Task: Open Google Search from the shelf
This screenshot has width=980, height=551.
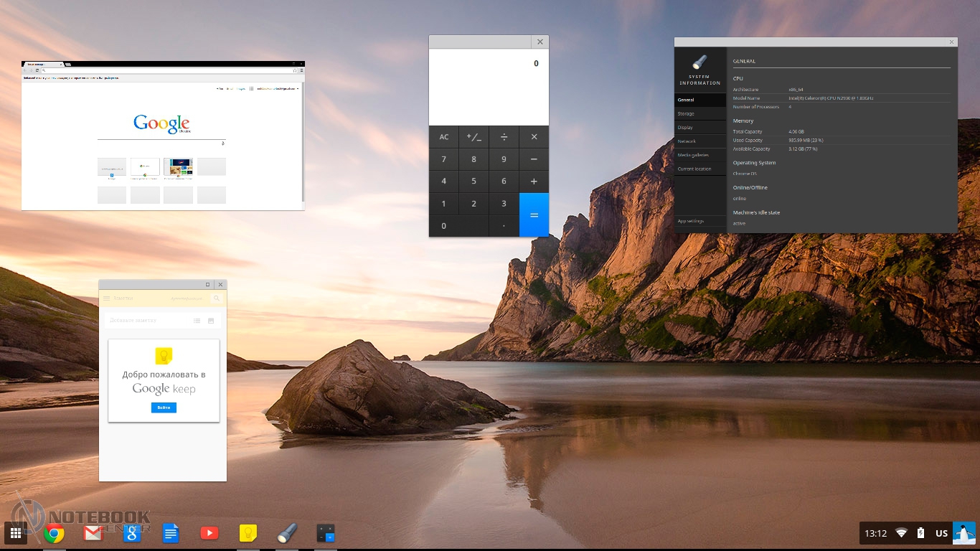Action: 131,533
